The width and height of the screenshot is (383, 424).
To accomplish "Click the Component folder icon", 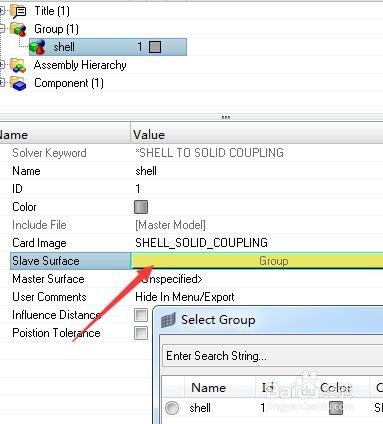I will click(18, 83).
